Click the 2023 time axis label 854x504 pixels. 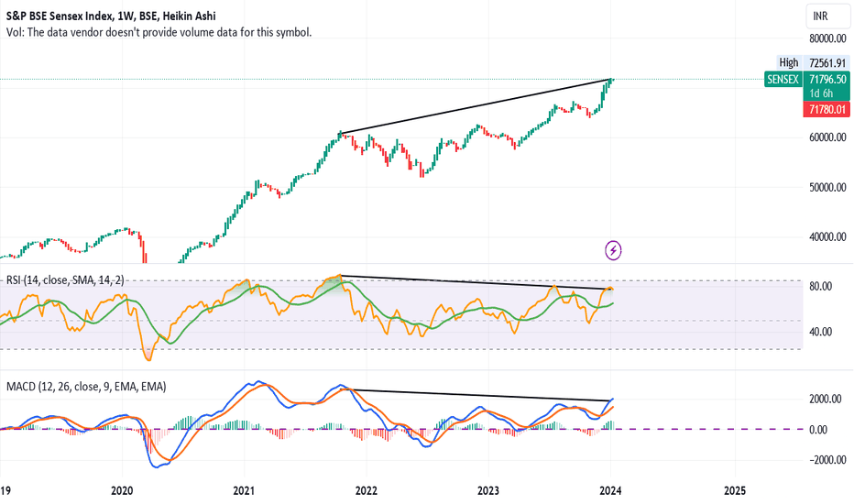[488, 490]
